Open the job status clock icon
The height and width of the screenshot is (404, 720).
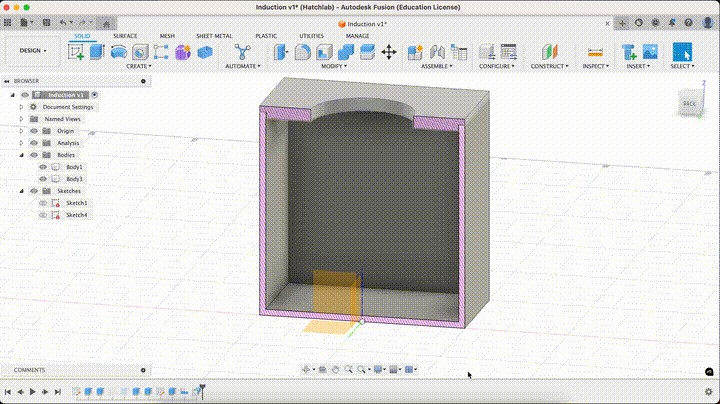click(655, 22)
